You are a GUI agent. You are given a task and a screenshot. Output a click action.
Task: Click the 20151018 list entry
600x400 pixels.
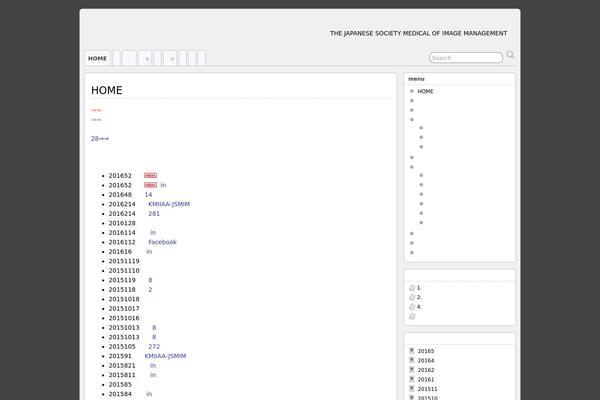click(x=124, y=299)
